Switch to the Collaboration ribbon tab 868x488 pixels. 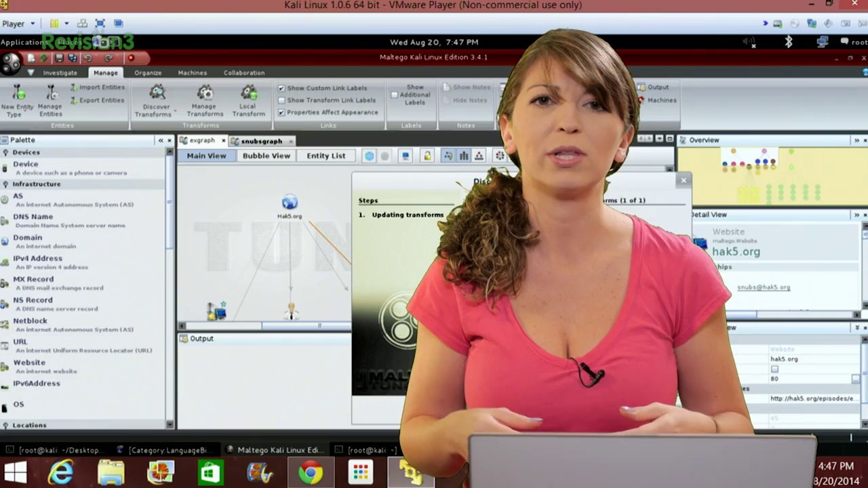point(244,73)
